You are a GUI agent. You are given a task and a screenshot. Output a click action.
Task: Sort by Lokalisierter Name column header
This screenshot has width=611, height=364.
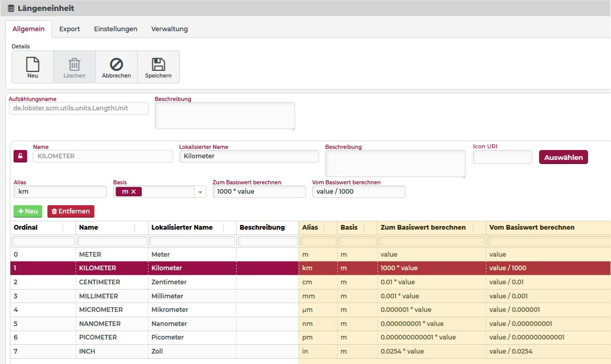(x=182, y=228)
